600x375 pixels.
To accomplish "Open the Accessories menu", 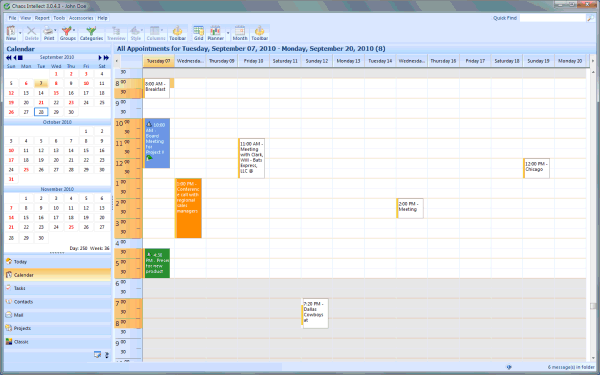I will click(81, 18).
